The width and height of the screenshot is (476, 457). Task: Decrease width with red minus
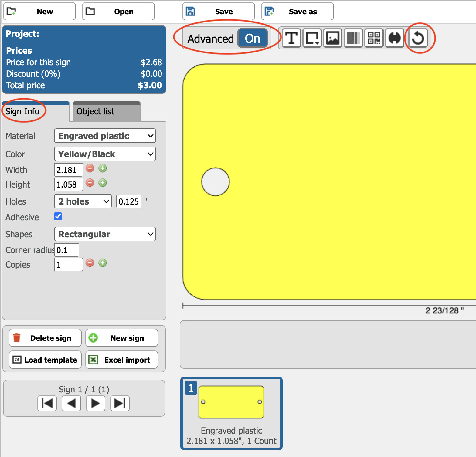(x=90, y=168)
